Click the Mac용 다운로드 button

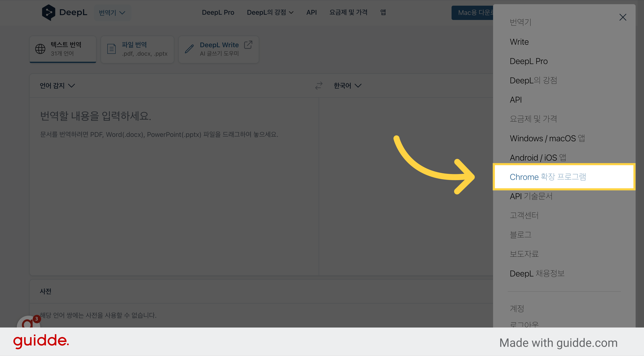pyautogui.click(x=472, y=13)
